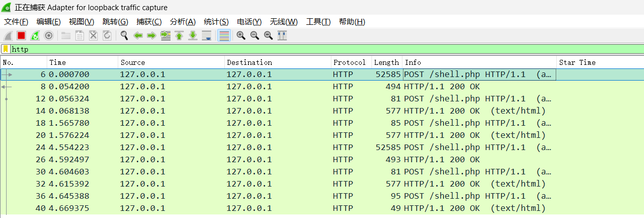Sort packets by the Protocol column header
Screen dimensions: 644x218
click(x=349, y=62)
